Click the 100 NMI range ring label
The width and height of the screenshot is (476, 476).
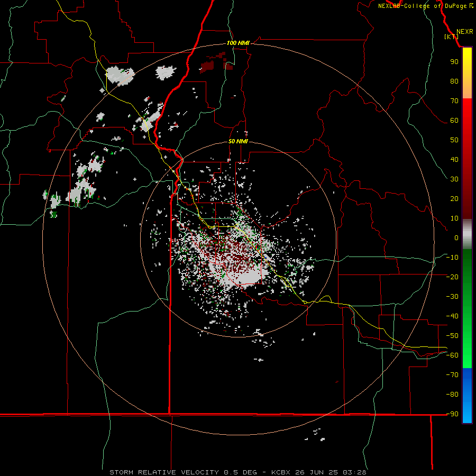(238, 43)
